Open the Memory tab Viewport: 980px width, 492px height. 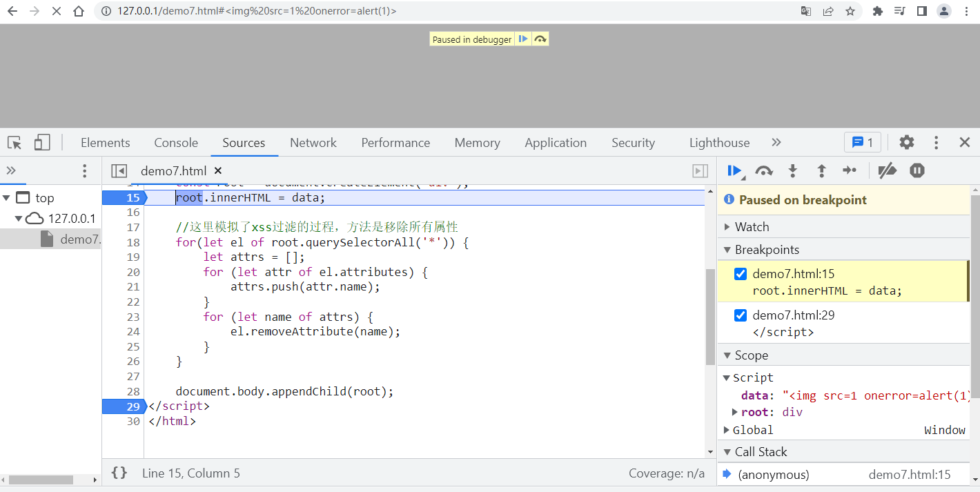pos(477,143)
